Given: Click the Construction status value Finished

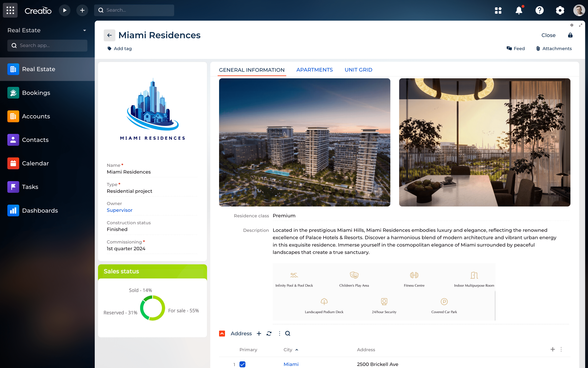Looking at the screenshot, I should [x=117, y=229].
